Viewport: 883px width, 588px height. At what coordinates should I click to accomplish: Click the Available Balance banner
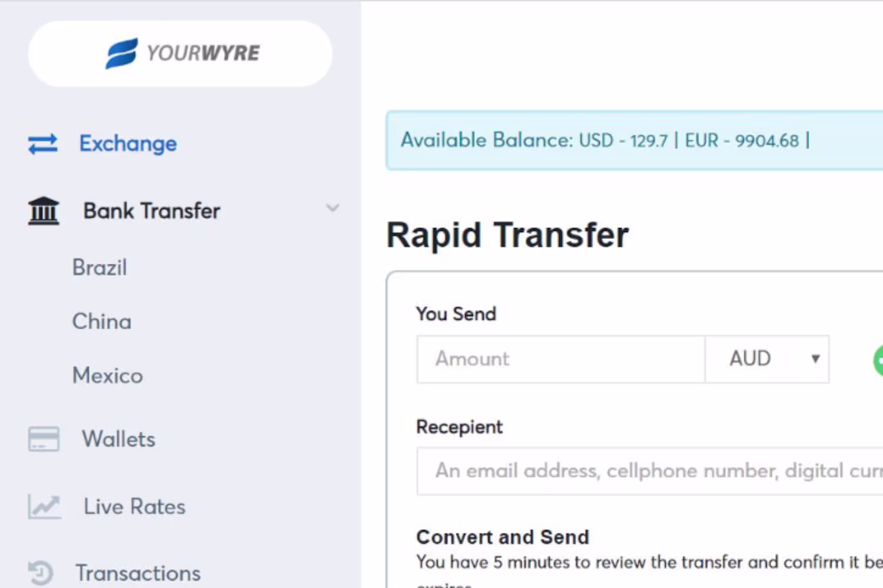tap(634, 141)
